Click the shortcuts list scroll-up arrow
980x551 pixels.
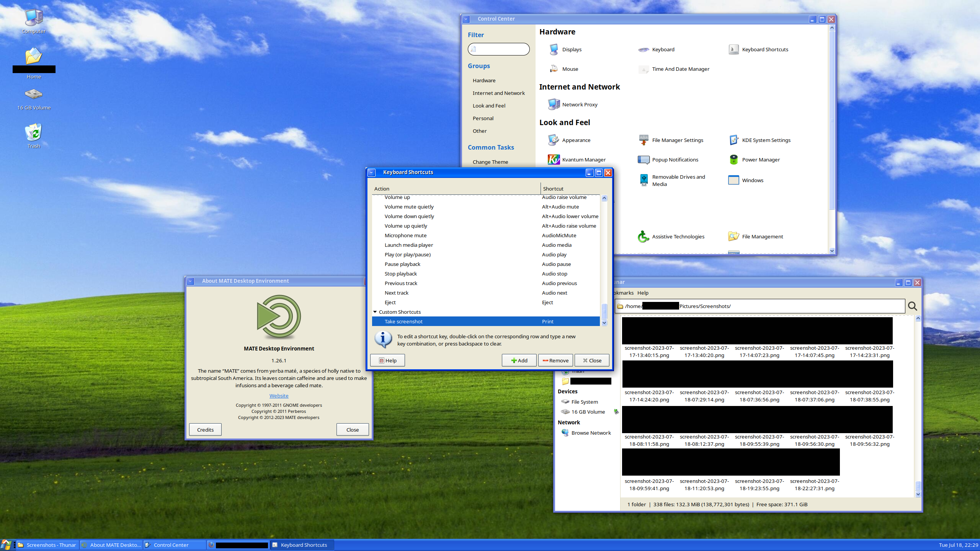pyautogui.click(x=604, y=198)
